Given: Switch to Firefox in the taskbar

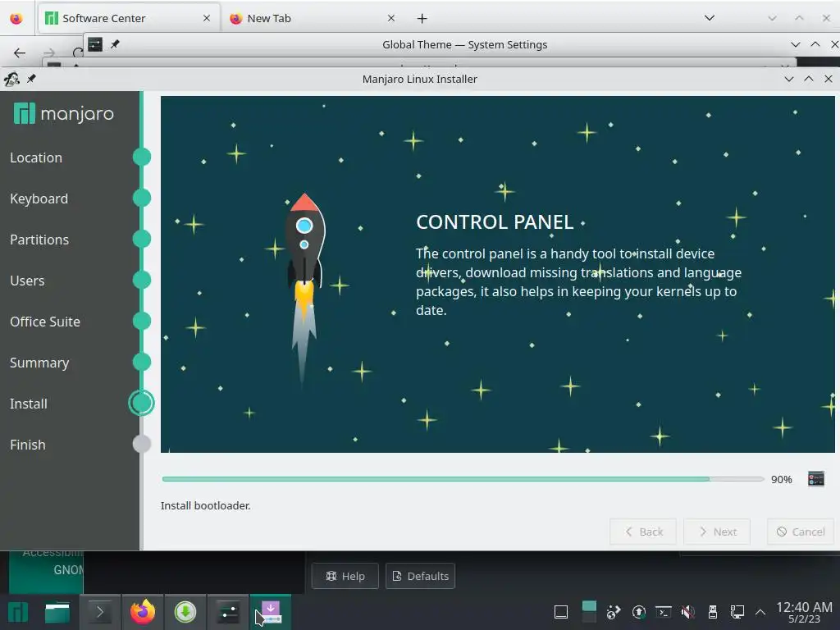Looking at the screenshot, I should [x=143, y=612].
